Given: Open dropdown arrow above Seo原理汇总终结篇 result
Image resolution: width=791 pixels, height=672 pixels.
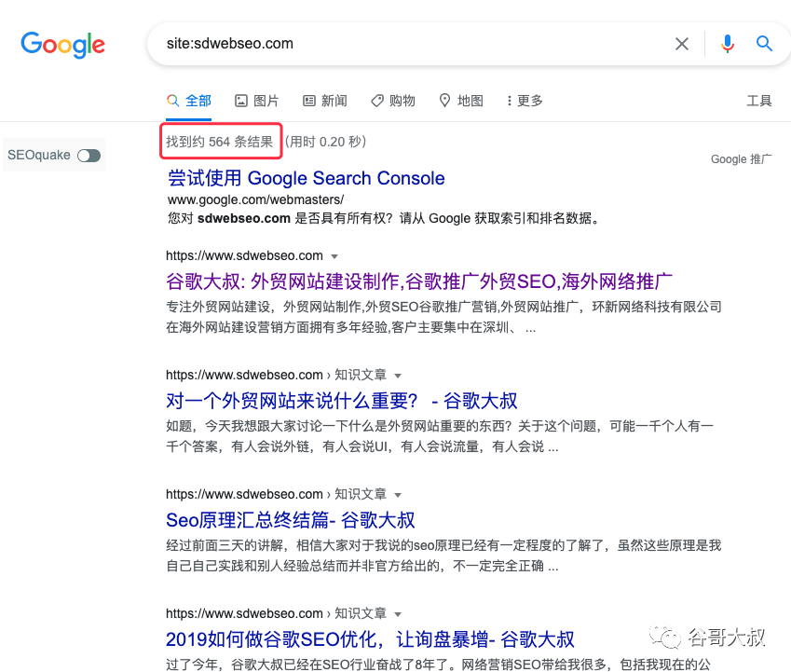Looking at the screenshot, I should click(x=398, y=495).
